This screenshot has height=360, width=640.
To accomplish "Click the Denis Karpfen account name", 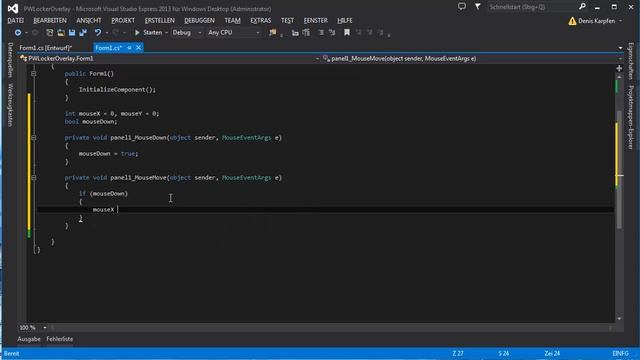I will tap(597, 21).
